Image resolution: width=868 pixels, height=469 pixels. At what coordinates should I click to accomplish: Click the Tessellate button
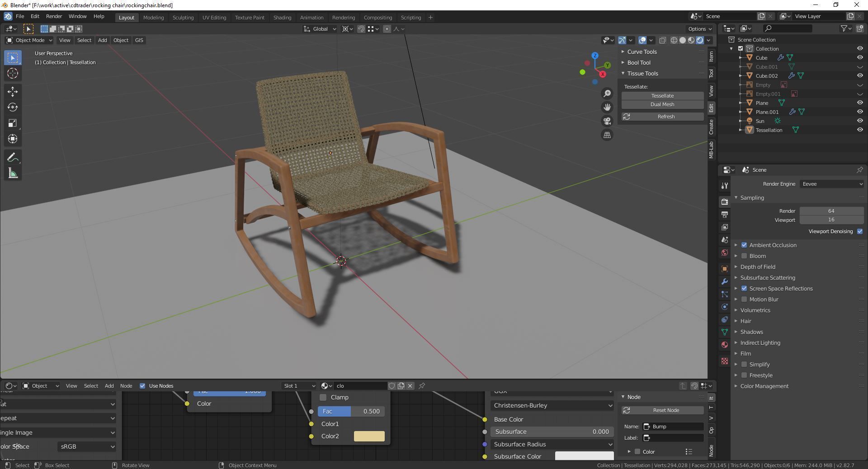click(x=662, y=96)
